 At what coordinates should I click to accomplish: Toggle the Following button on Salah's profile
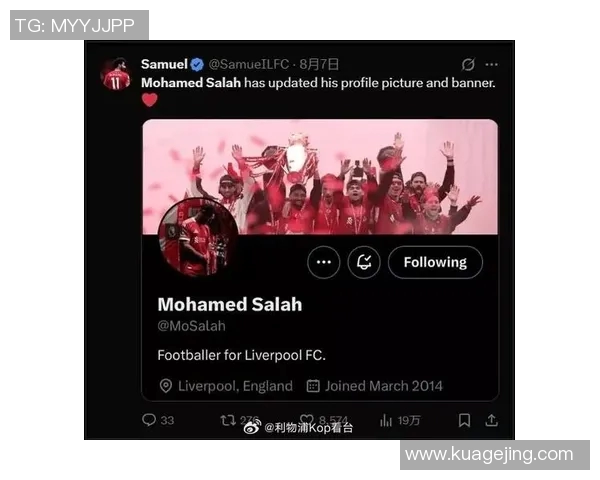[435, 262]
